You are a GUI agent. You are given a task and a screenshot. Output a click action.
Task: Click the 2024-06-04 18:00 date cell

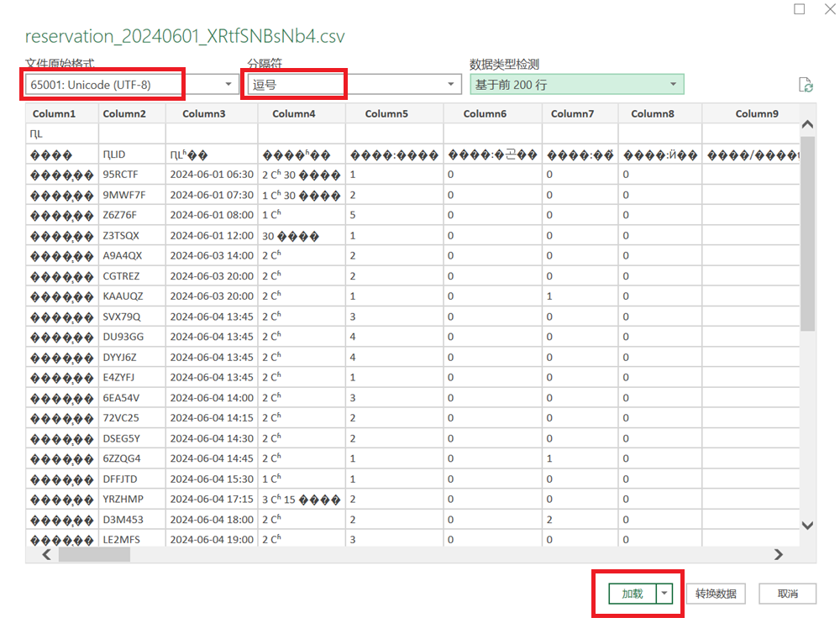[212, 519]
